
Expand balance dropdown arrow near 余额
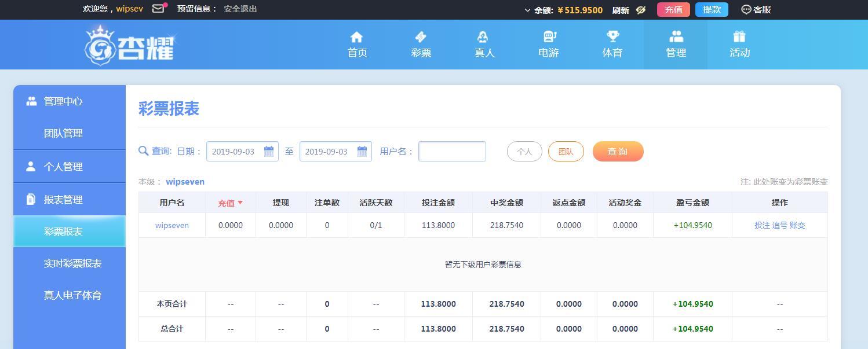527,10
